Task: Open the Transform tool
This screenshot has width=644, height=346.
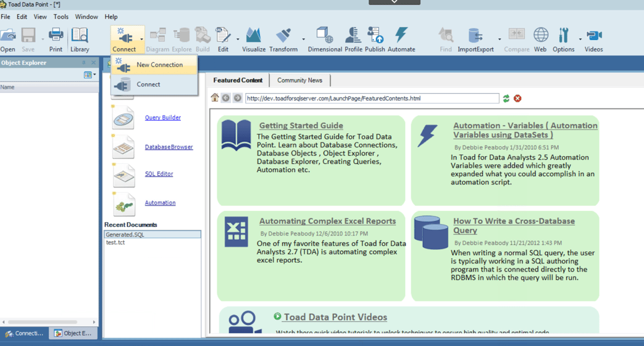Action: click(x=283, y=39)
